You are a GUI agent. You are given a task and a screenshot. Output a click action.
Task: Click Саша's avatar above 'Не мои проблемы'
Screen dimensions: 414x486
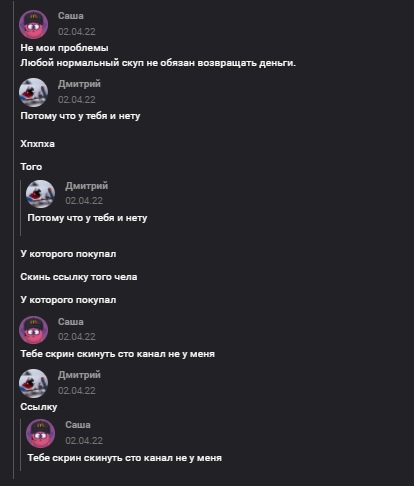[33, 24]
